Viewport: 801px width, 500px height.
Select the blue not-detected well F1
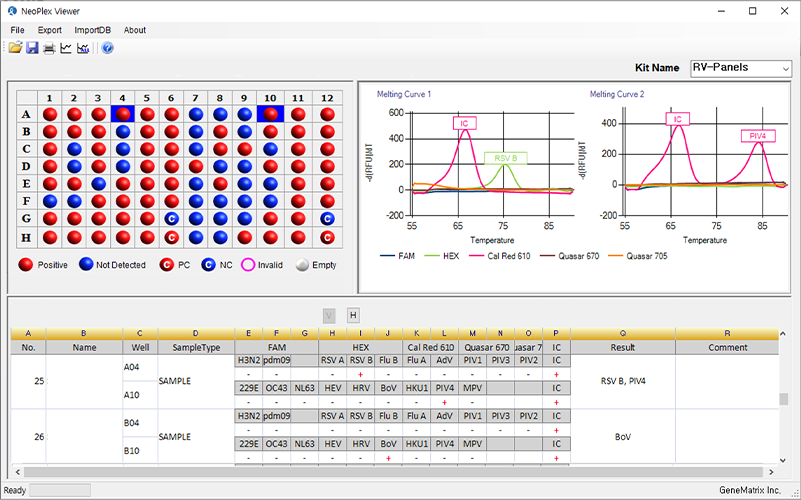click(49, 200)
